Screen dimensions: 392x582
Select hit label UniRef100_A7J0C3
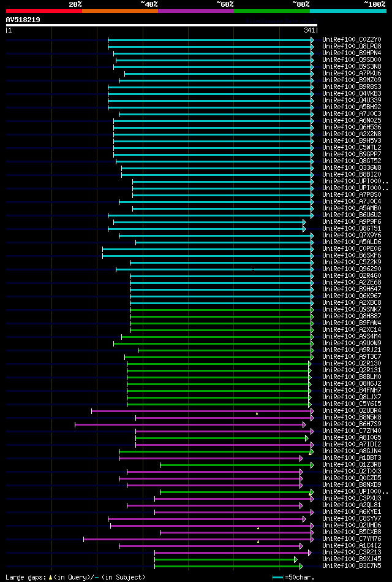[352, 113]
